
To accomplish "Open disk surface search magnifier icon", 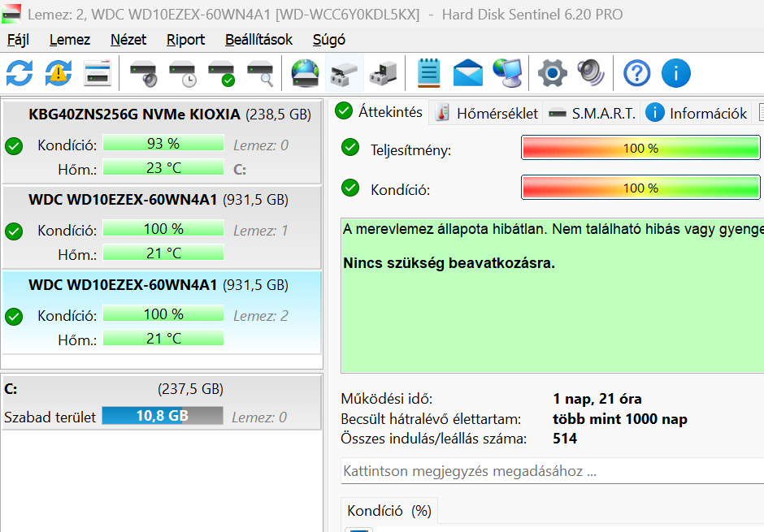I will tap(260, 73).
